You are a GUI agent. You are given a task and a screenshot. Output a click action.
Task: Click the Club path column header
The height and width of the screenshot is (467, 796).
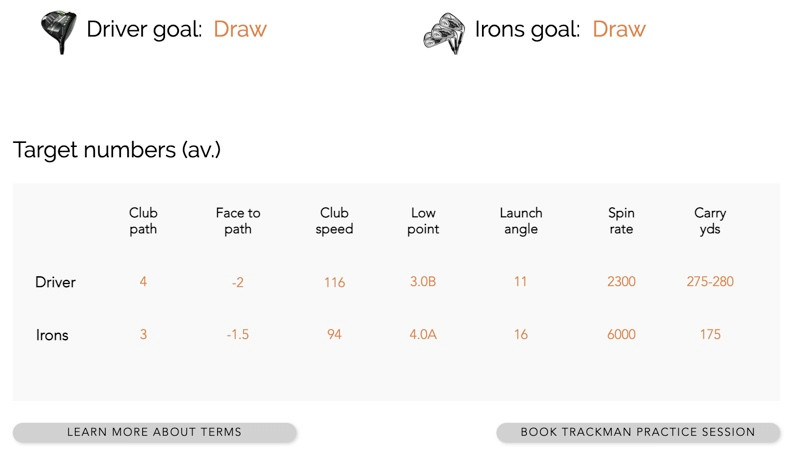point(143,221)
